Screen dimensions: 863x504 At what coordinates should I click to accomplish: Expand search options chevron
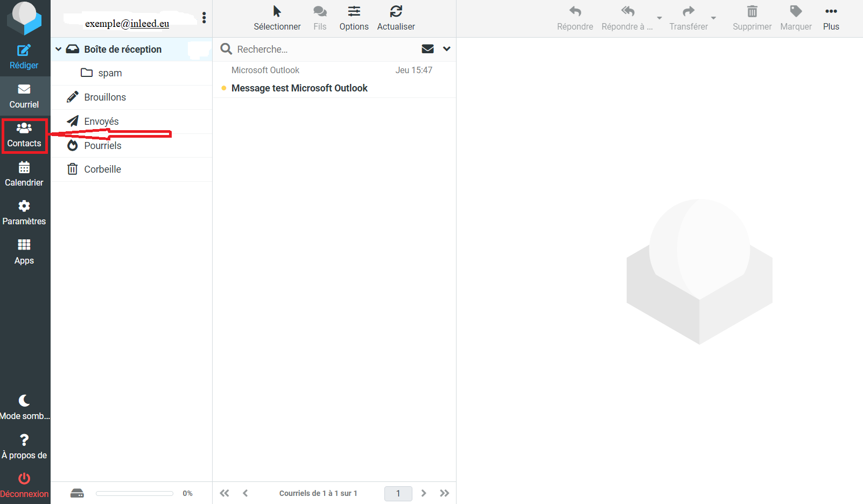coord(447,49)
